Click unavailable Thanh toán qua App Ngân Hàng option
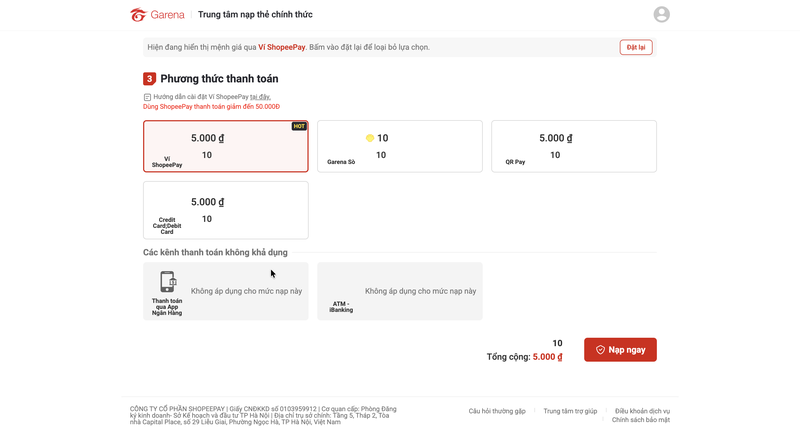 click(x=226, y=291)
